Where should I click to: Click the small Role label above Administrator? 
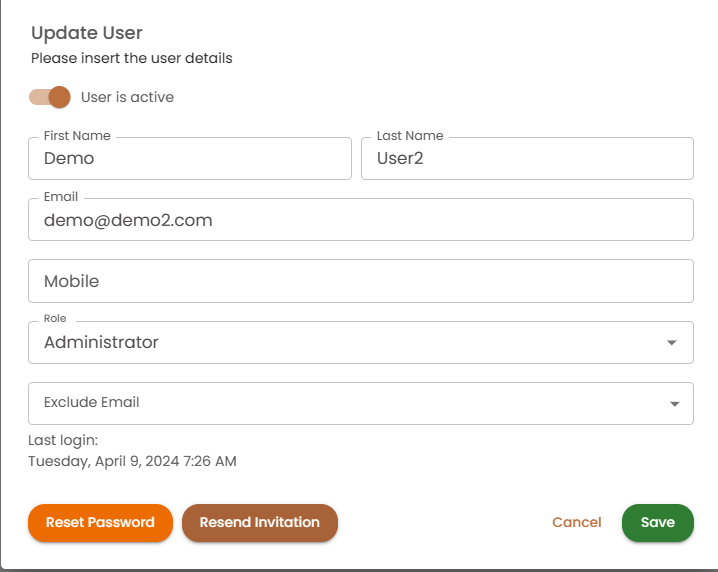pos(55,318)
